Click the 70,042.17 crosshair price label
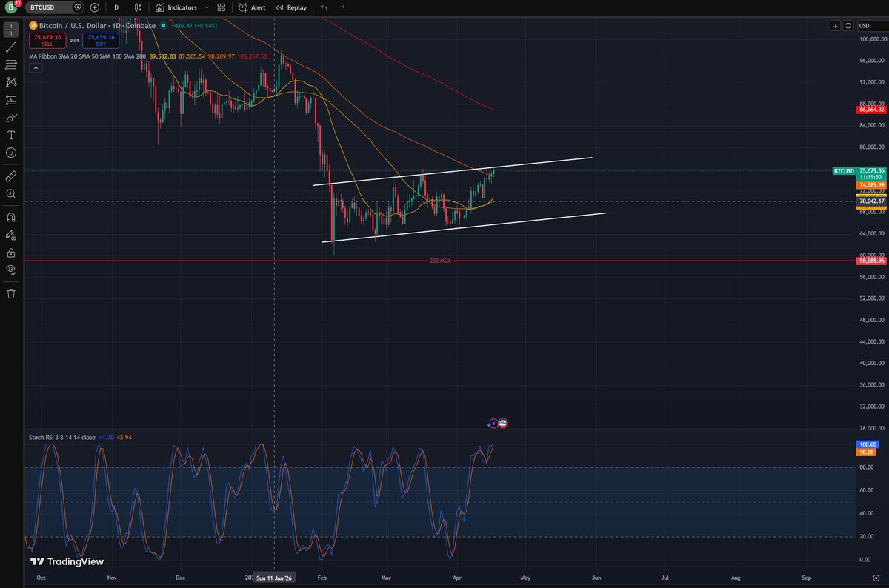The width and height of the screenshot is (889, 588). pos(872,201)
